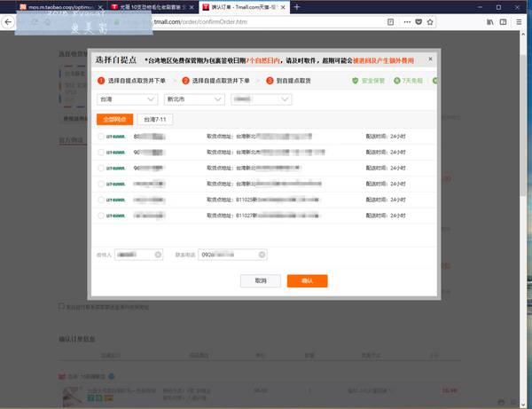532x409 pixels.
Task: Open page actions three-dot menu
Action: coord(407,22)
